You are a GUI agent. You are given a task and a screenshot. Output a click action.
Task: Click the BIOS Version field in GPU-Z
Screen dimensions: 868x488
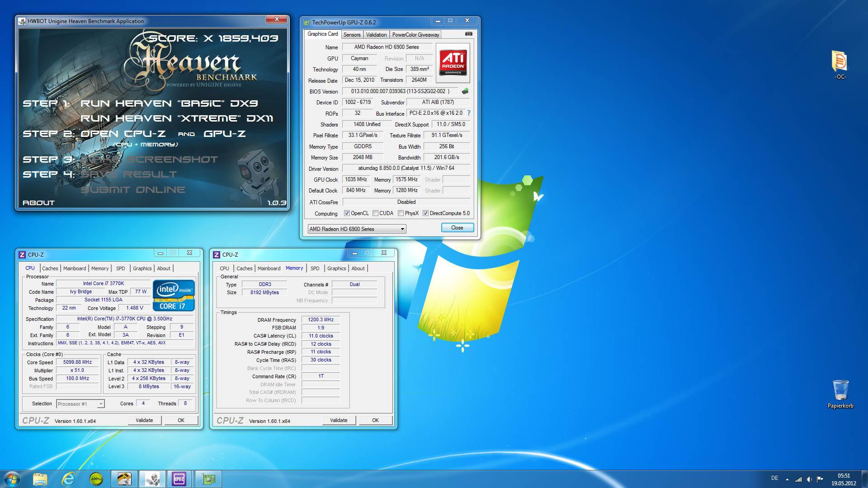tap(400, 91)
